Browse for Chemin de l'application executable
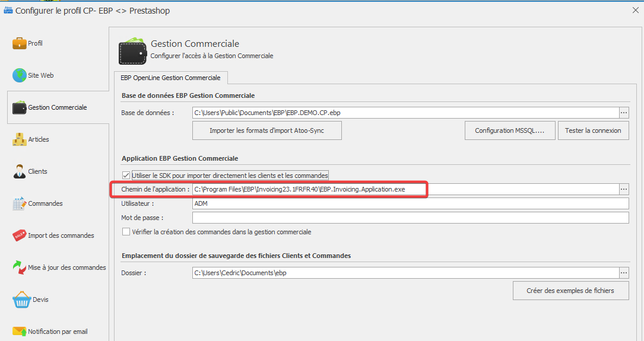This screenshot has width=644, height=341. (x=624, y=189)
